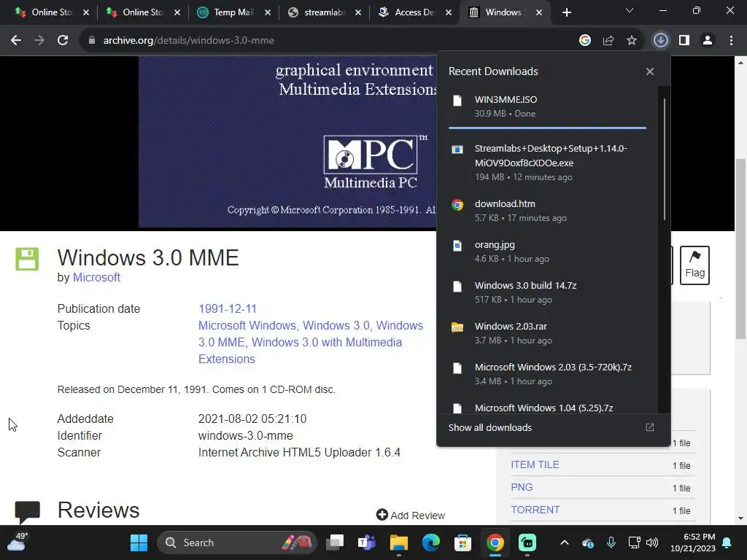
Task: Open a new browser tab
Action: coord(566,12)
